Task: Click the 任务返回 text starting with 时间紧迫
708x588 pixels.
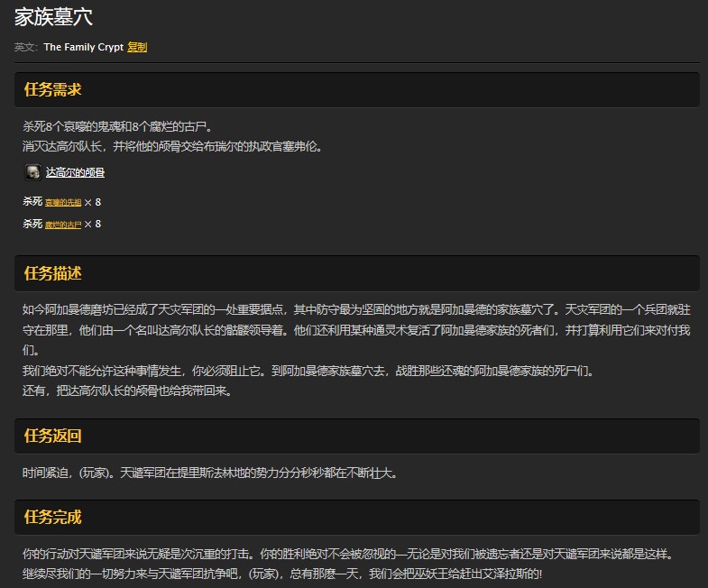Action: [209, 472]
